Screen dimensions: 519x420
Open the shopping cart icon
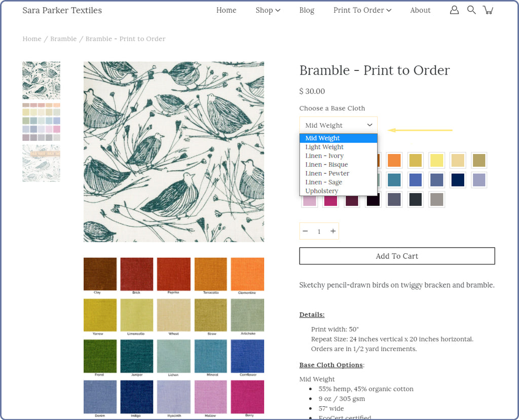tap(488, 10)
